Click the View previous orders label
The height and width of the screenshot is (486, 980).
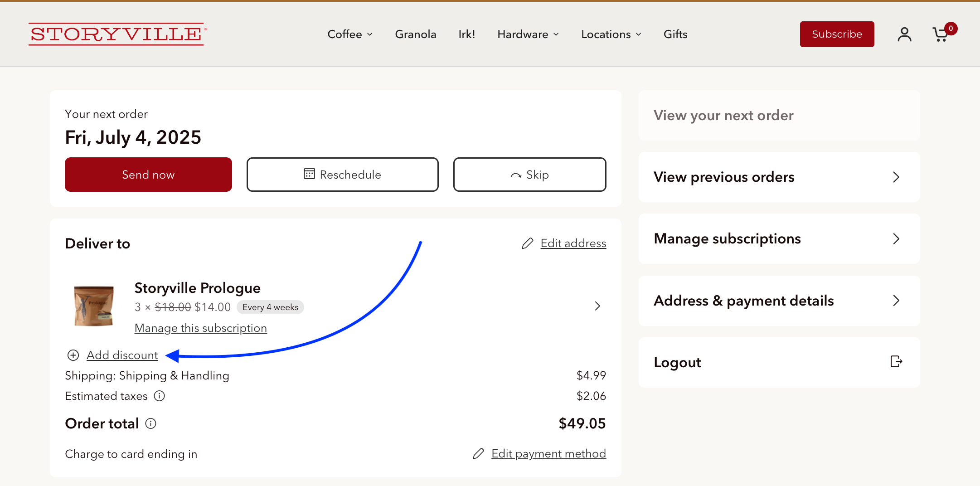724,177
